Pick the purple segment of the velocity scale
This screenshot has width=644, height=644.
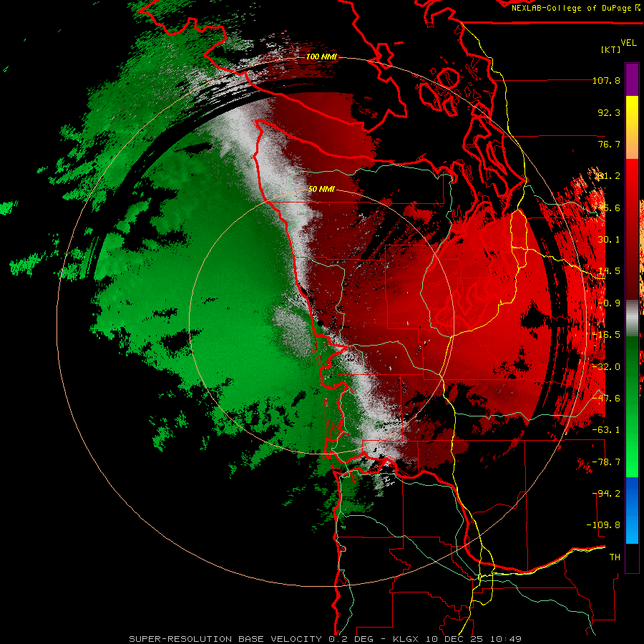tap(632, 79)
